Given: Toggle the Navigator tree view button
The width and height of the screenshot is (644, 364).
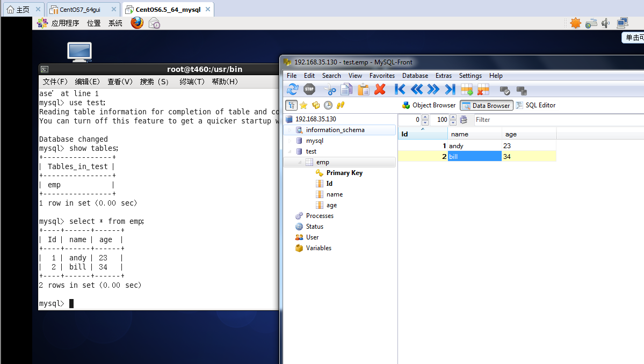Looking at the screenshot, I should point(291,105).
